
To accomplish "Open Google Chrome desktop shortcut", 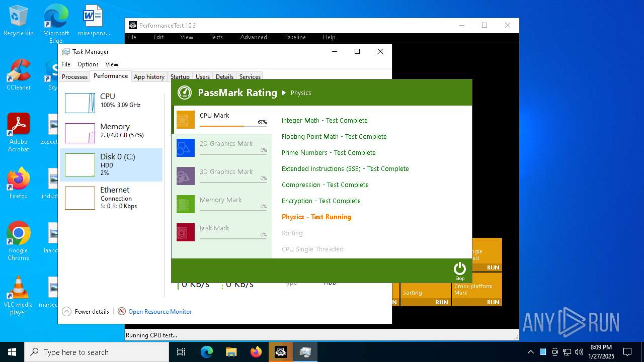I will coord(19,241).
